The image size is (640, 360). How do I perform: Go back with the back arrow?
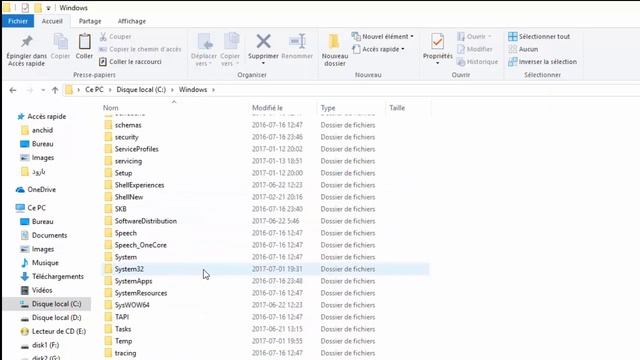click(13, 90)
